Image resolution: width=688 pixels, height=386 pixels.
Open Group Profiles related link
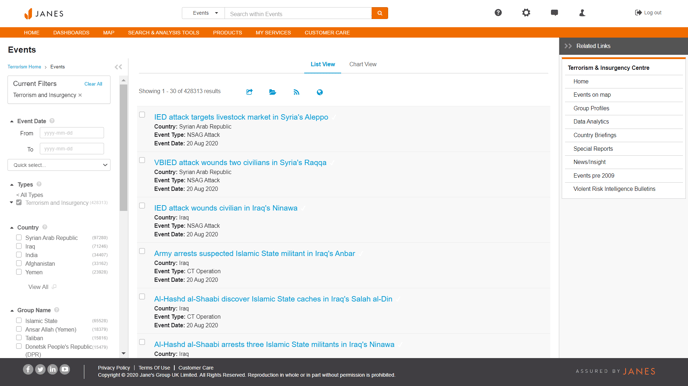coord(591,108)
